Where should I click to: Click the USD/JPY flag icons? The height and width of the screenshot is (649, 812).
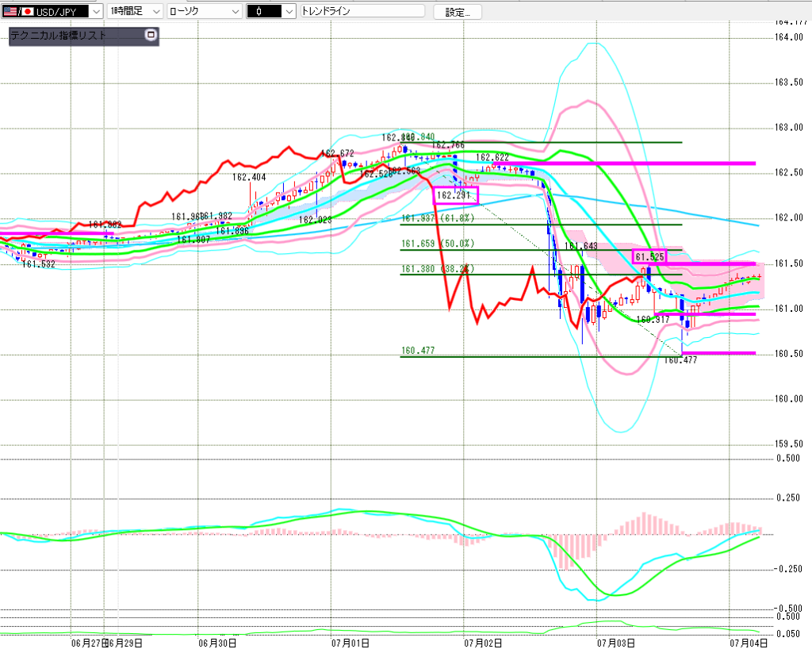(19, 11)
